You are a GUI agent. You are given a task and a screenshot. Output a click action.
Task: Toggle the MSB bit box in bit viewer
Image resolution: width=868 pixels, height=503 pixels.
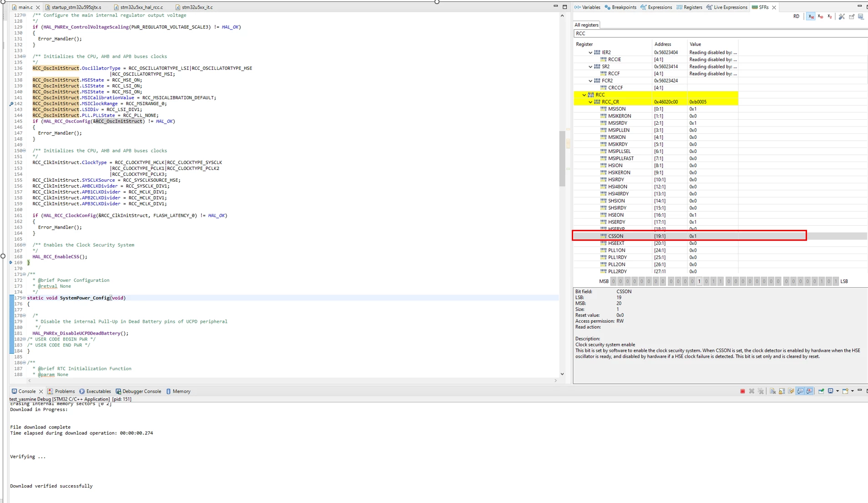[x=613, y=281]
